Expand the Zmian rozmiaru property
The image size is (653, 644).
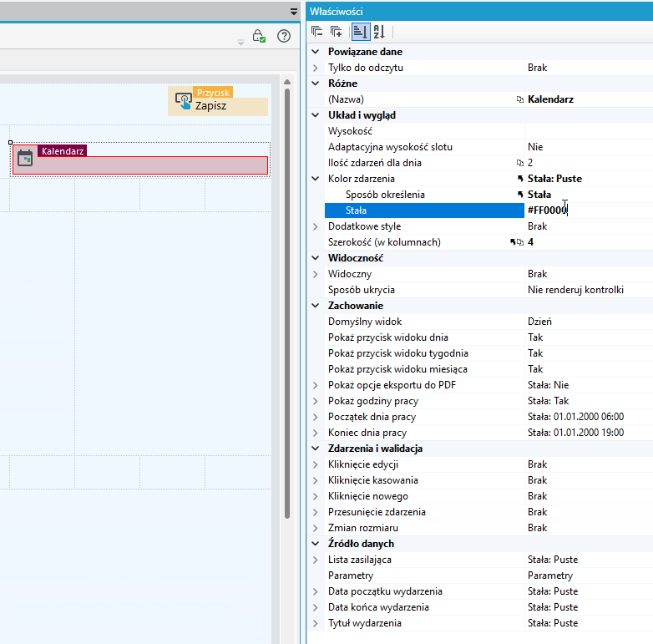(x=316, y=528)
